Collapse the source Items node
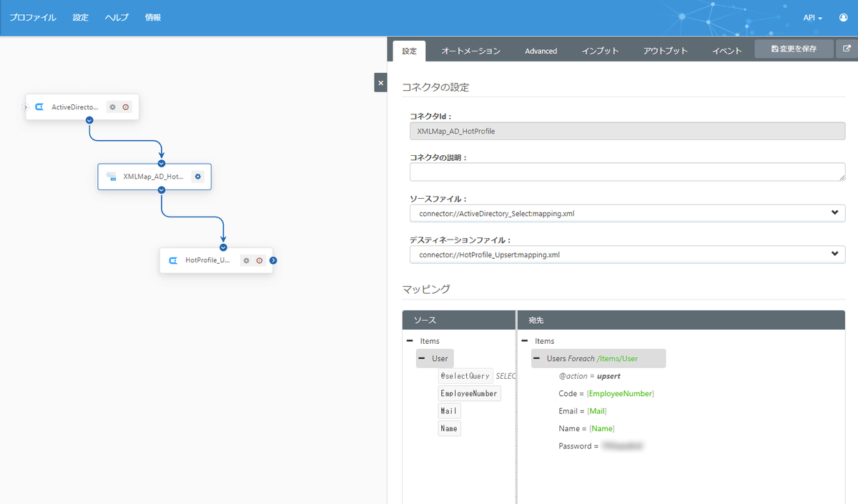Screen dimensions: 858x504 (410, 341)
